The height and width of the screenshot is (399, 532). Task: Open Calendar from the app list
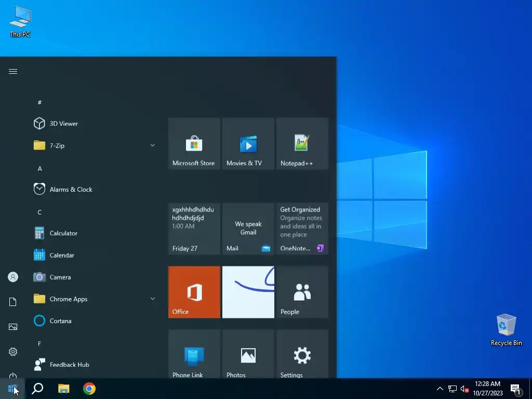94,255
